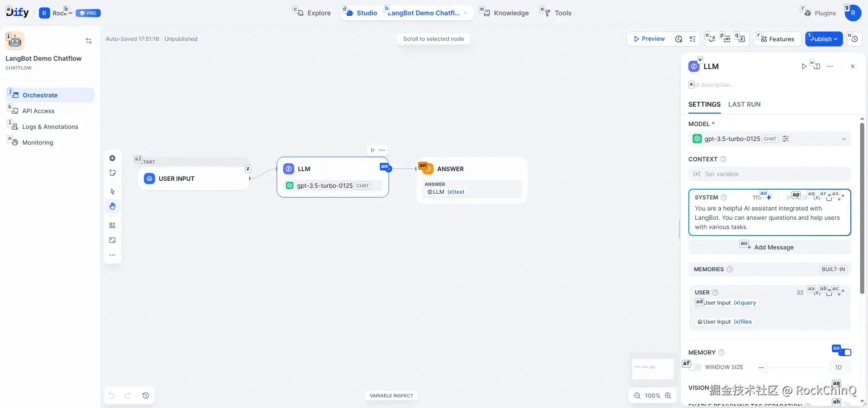Zoom out with the minus magnifier

coord(637,395)
